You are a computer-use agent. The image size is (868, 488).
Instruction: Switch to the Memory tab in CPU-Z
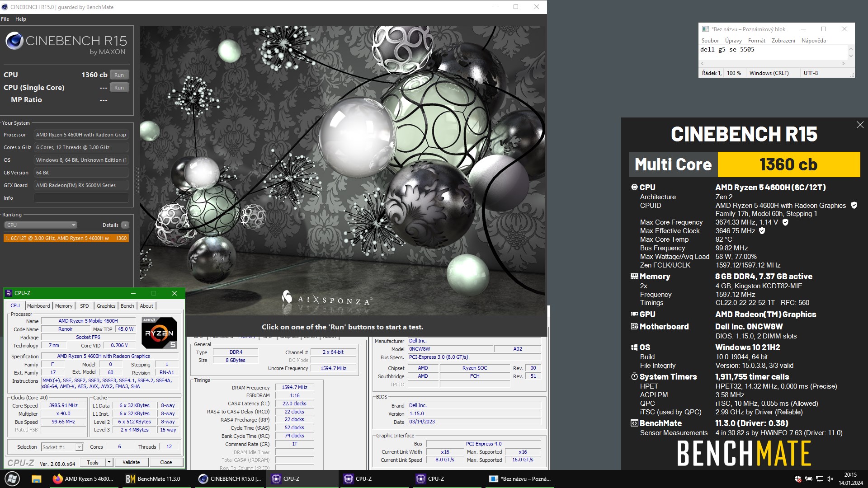(64, 306)
